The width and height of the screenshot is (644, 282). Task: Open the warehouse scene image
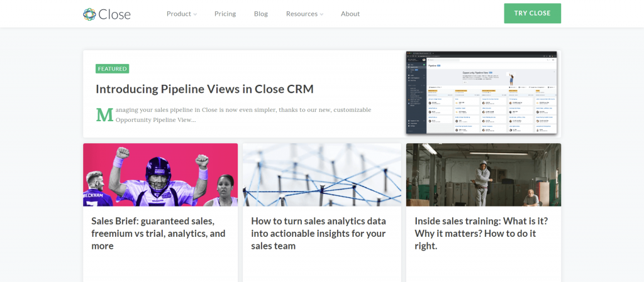click(x=483, y=175)
